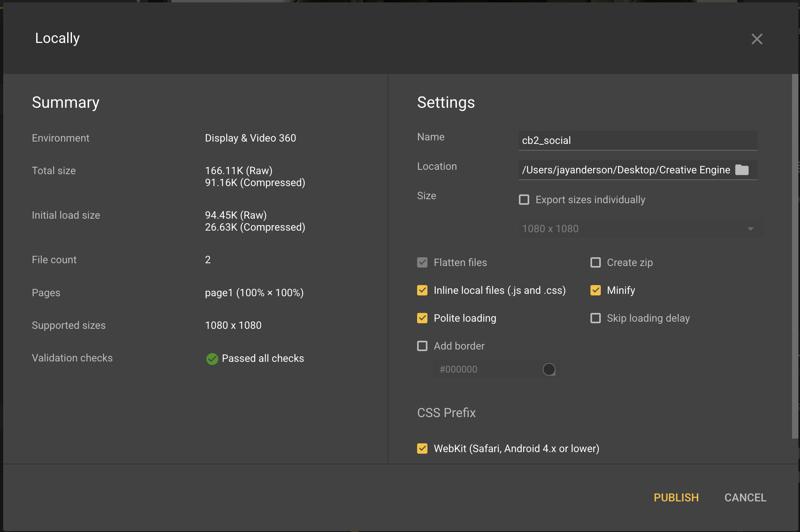Click the CANCEL button
Image resolution: width=800 pixels, height=532 pixels.
[x=745, y=497]
